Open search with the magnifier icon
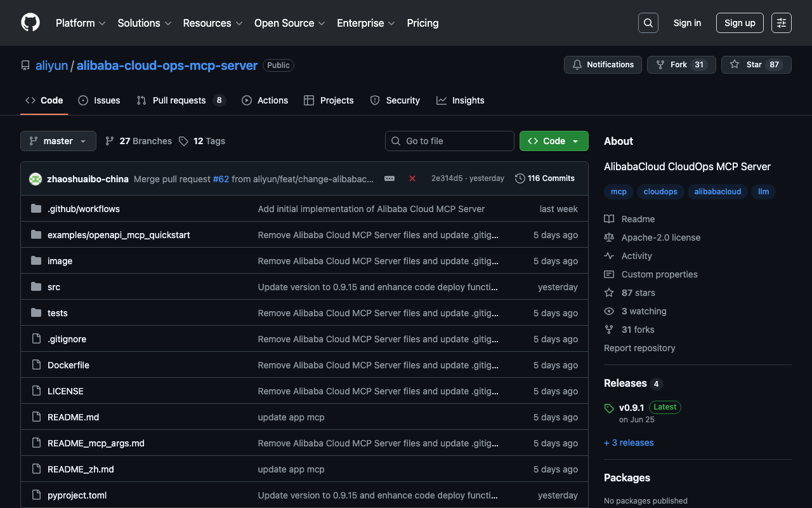 pos(648,23)
